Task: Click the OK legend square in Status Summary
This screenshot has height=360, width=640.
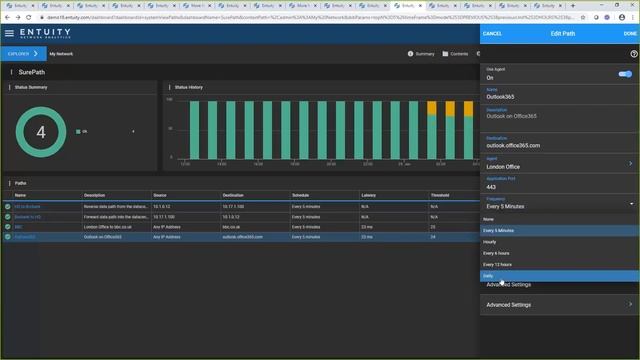Action: click(x=78, y=131)
